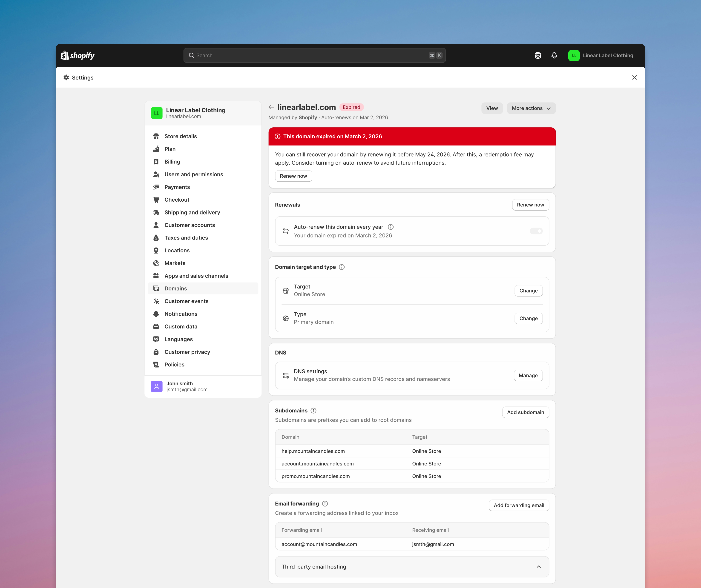Click the Shipping and delivery truck icon
Screen dimensions: 701x588
(156, 212)
